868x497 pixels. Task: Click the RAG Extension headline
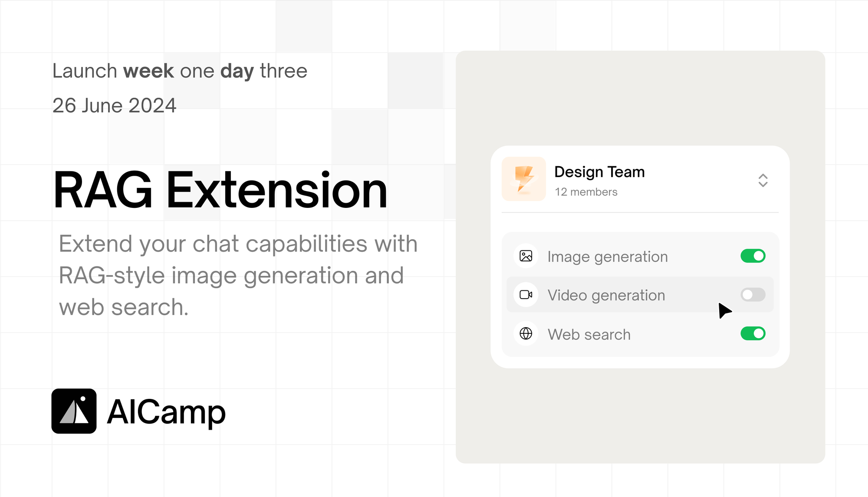(x=220, y=190)
